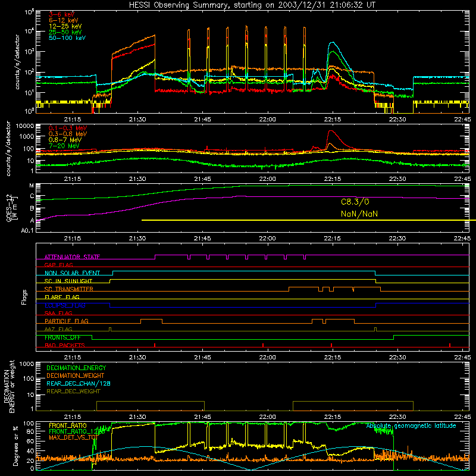Click the FRONT_RATIO legend label
Viewport: 476px width, 476px height.
click(68, 425)
